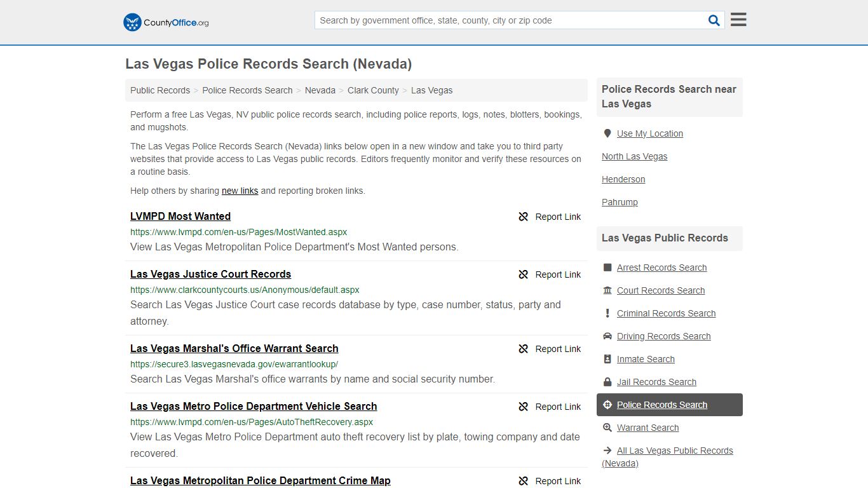Click the lvmpd.com AutoTheftRecovery URL text

(252, 422)
